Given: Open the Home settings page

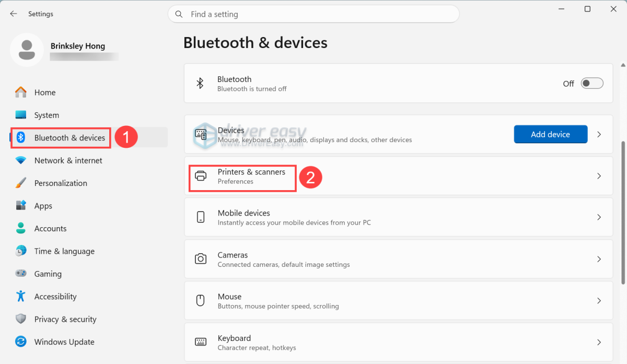Looking at the screenshot, I should pyautogui.click(x=89, y=92).
